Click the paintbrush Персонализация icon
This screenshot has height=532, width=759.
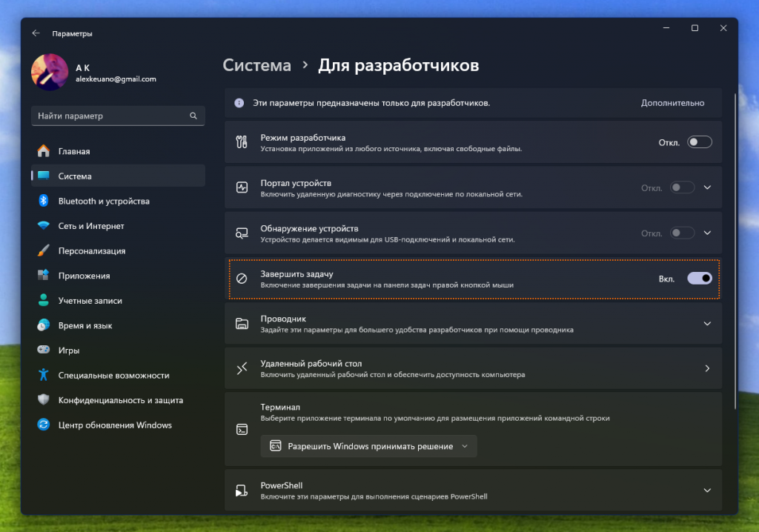44,250
